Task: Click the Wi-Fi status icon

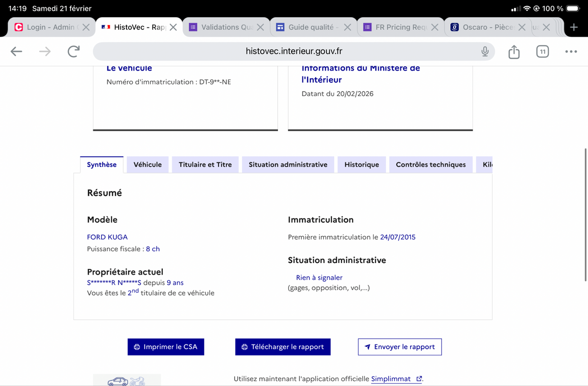Action: (527, 8)
